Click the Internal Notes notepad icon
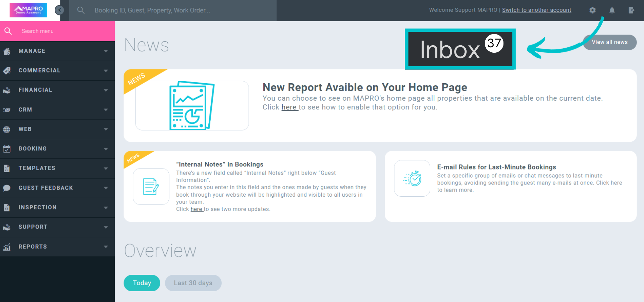Viewport: 644px width, 302px height. pos(151,187)
